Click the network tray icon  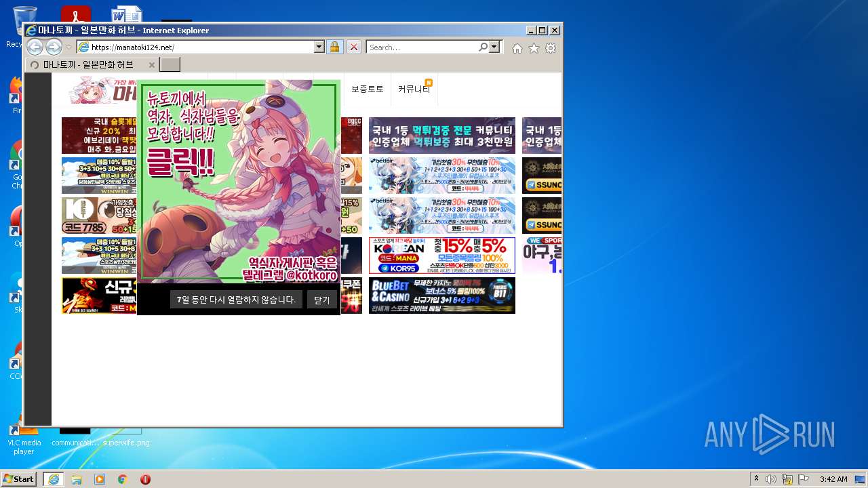(787, 479)
